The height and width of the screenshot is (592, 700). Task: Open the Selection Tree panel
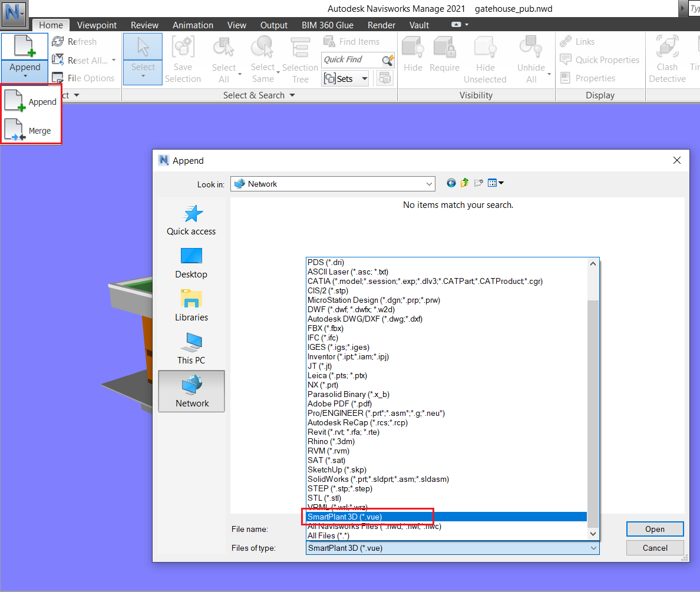300,60
